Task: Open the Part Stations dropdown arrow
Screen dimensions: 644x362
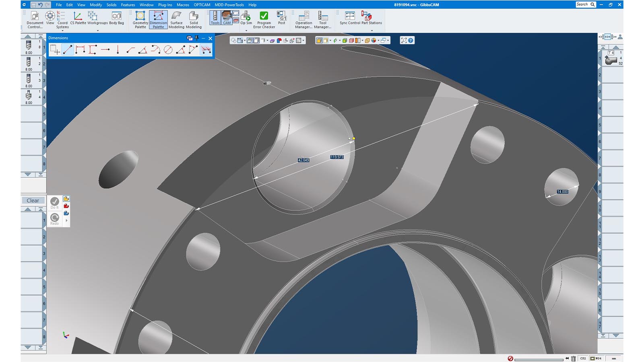Action: (372, 31)
